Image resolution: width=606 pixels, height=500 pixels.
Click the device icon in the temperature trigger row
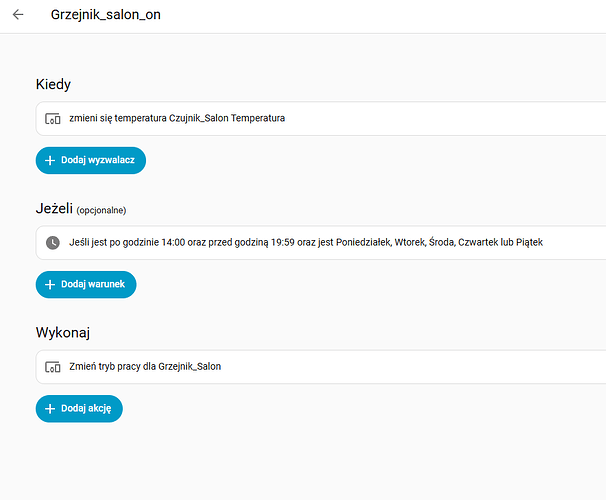pyautogui.click(x=53, y=118)
